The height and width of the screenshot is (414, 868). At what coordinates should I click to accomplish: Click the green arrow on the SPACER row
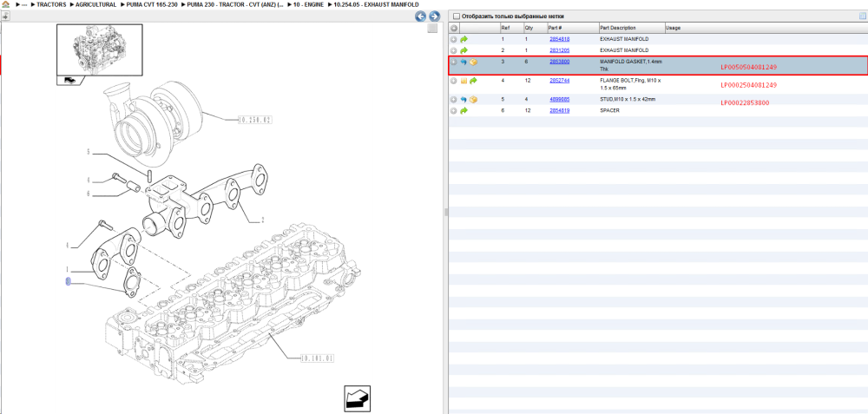464,111
